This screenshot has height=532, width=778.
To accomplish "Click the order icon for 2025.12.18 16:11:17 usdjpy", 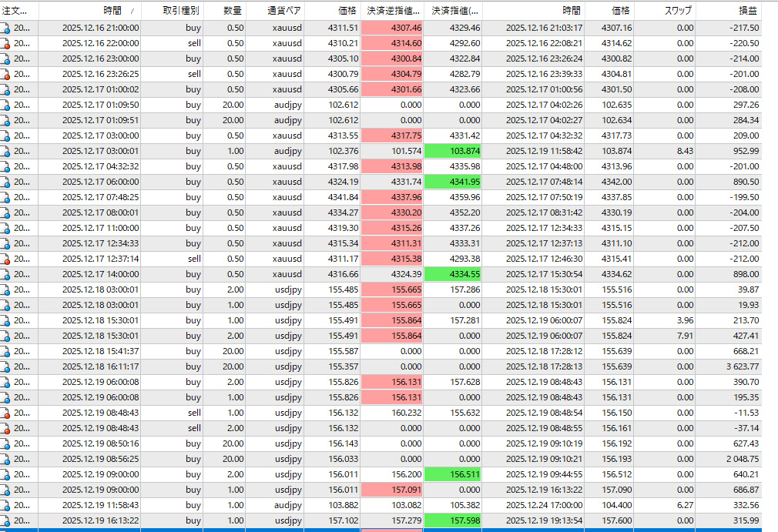I will 5,367.
